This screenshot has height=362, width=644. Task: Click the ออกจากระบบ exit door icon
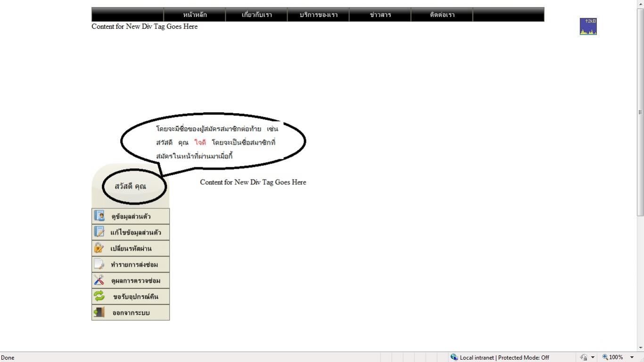pos(99,312)
